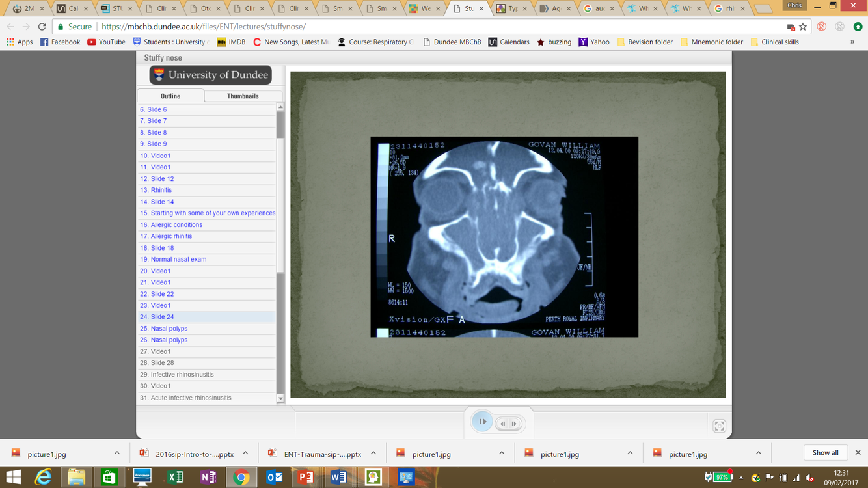Open slide 15 Starting with your own experiences

click(x=207, y=213)
